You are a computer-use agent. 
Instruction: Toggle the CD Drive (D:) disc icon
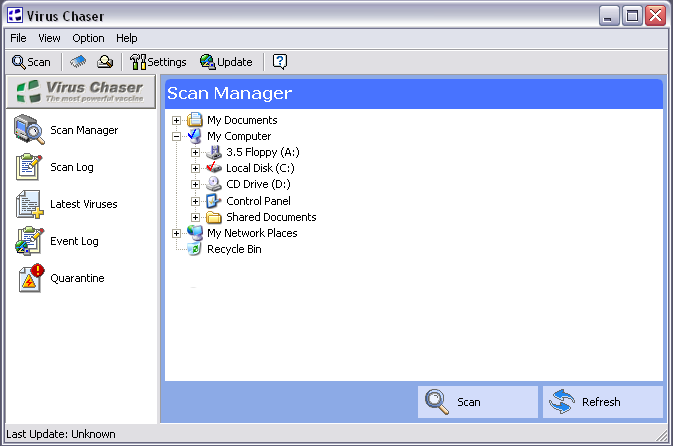tap(214, 184)
